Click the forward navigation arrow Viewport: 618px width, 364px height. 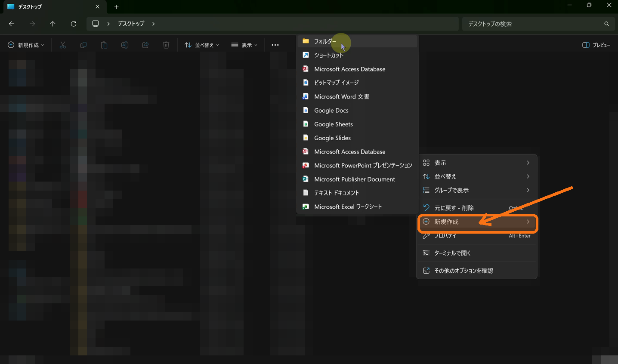click(32, 24)
